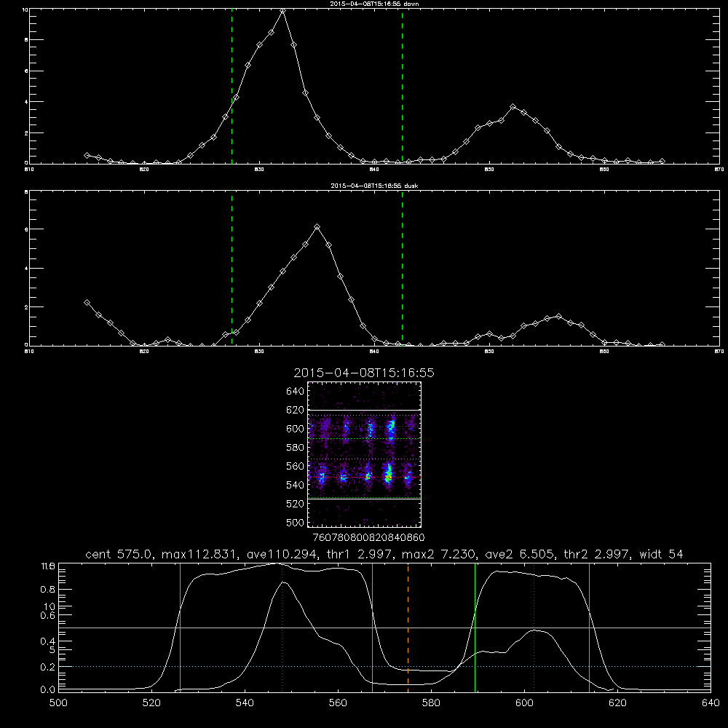Click x-axis label 500 under the bottom plot

(x=58, y=703)
